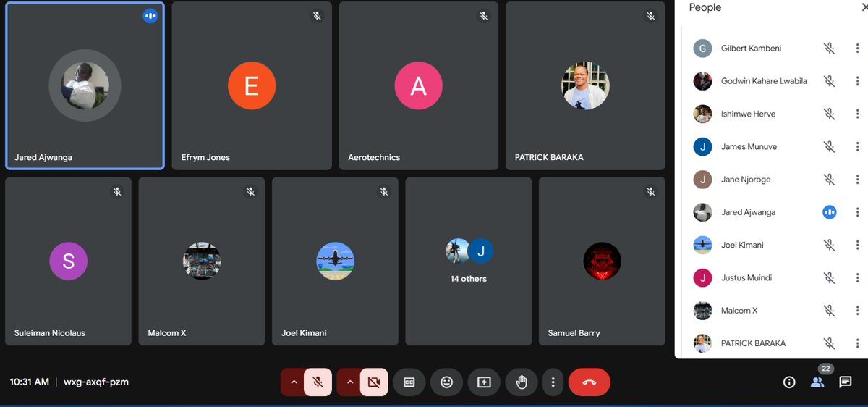Select Suleiman Nicolaus's video tile
Image resolution: width=868 pixels, height=407 pixels.
pos(68,261)
